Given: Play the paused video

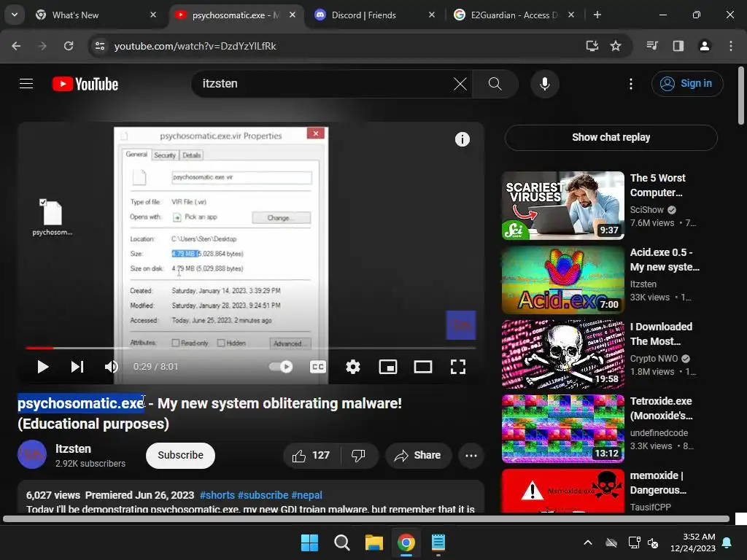Looking at the screenshot, I should (43, 367).
